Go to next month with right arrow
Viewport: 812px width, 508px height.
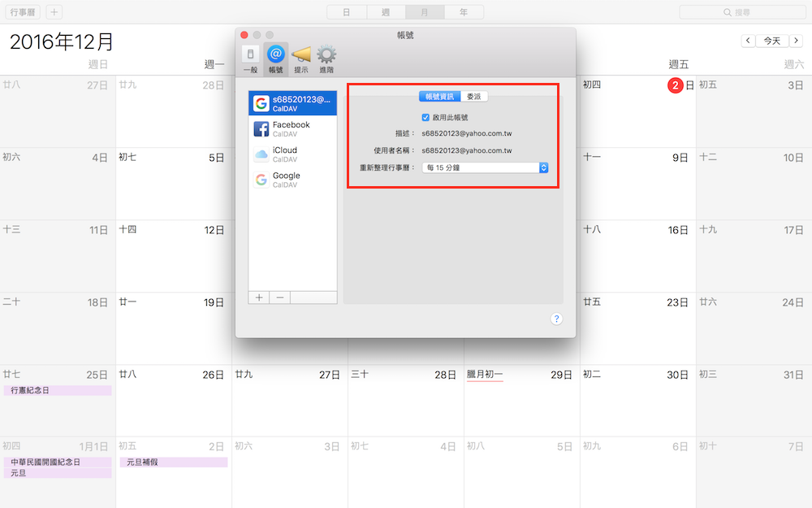pos(795,41)
